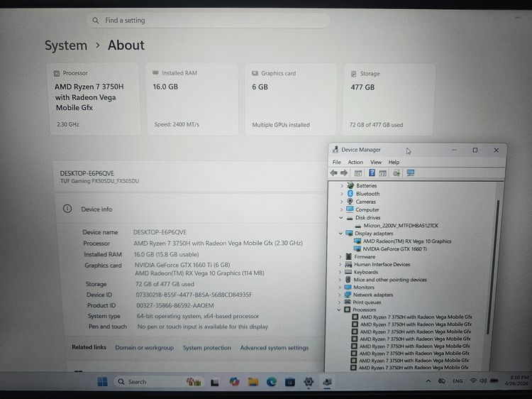Click the taskbar Search box
Screen dimensions: 532x399
point(159,382)
